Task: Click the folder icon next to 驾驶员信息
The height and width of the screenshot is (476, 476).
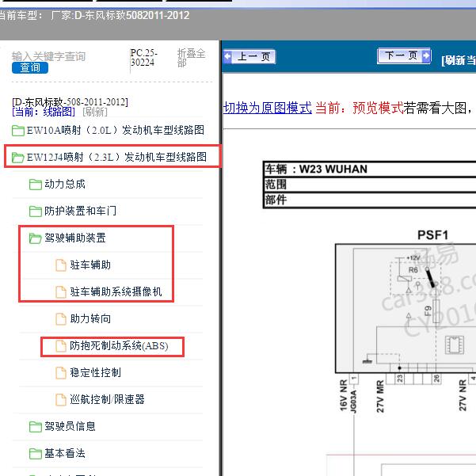Action: pyautogui.click(x=35, y=427)
